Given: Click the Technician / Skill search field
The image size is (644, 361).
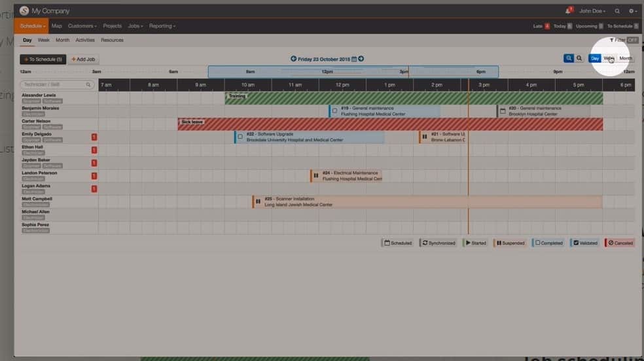Looking at the screenshot, I should coord(56,84).
